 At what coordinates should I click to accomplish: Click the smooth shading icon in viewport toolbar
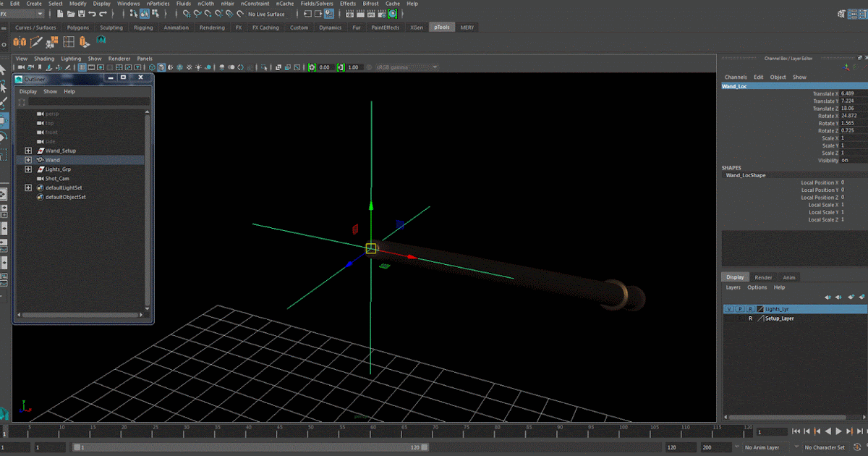[x=161, y=67]
